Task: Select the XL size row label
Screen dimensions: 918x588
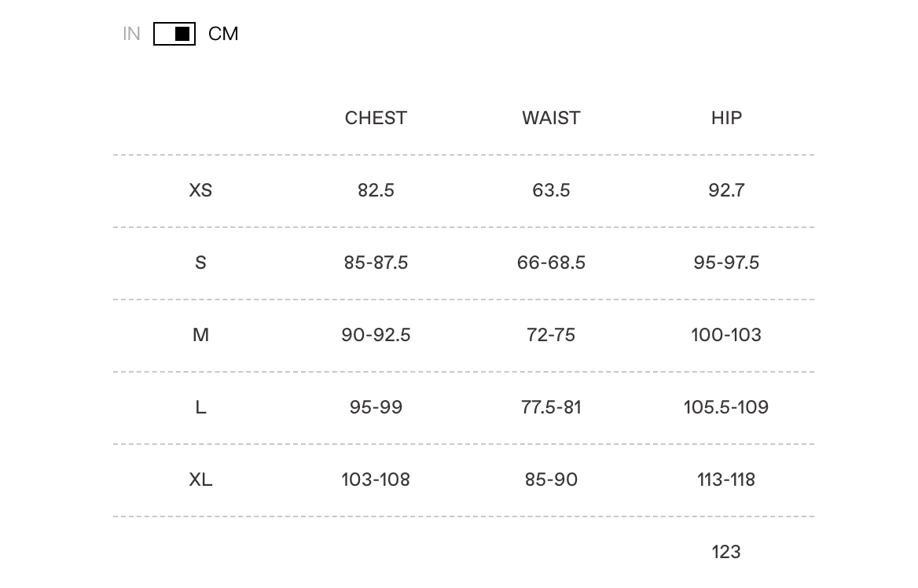Action: click(200, 480)
